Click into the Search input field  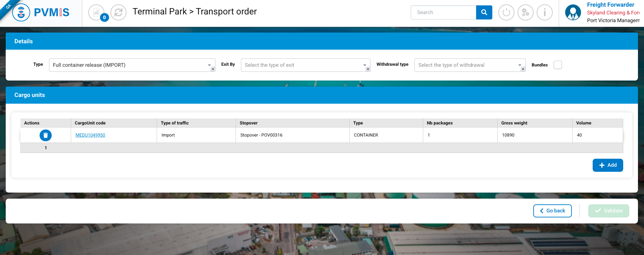point(443,12)
